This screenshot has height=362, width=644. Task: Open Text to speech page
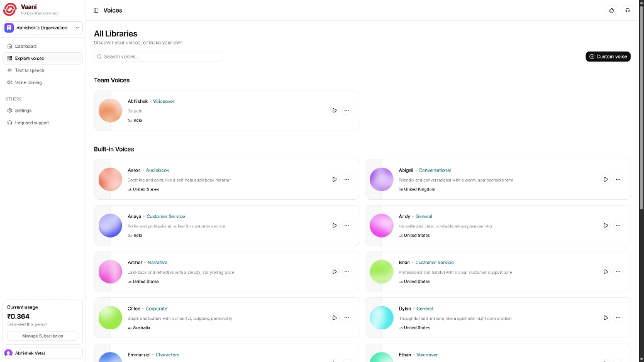pos(43,70)
